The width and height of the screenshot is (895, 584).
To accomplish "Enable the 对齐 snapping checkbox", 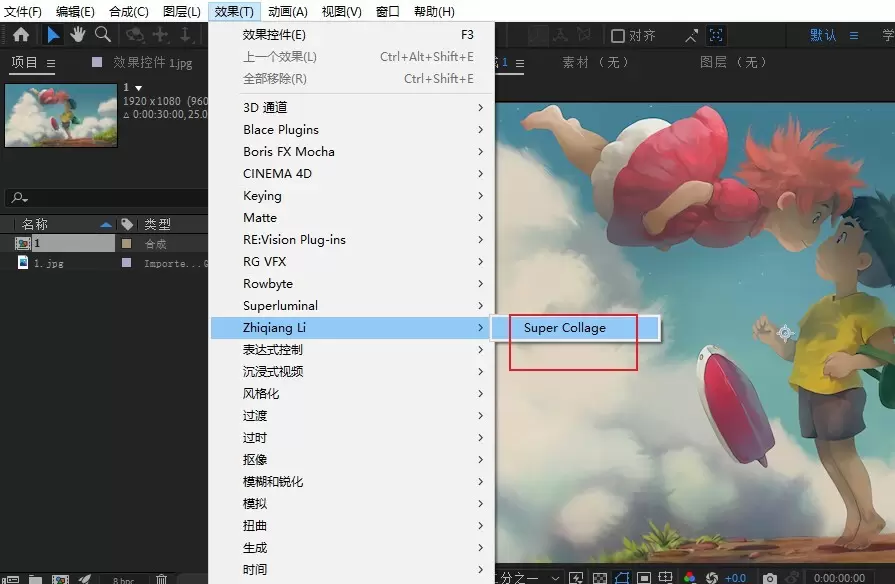I will coord(617,36).
